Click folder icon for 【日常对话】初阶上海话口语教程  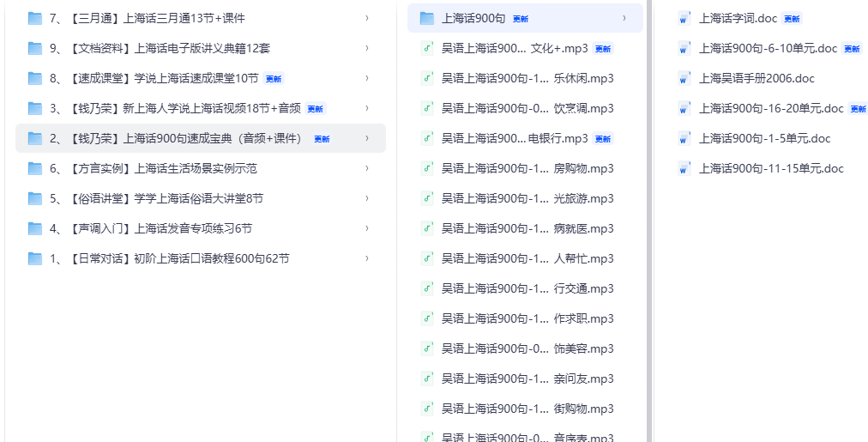click(35, 258)
